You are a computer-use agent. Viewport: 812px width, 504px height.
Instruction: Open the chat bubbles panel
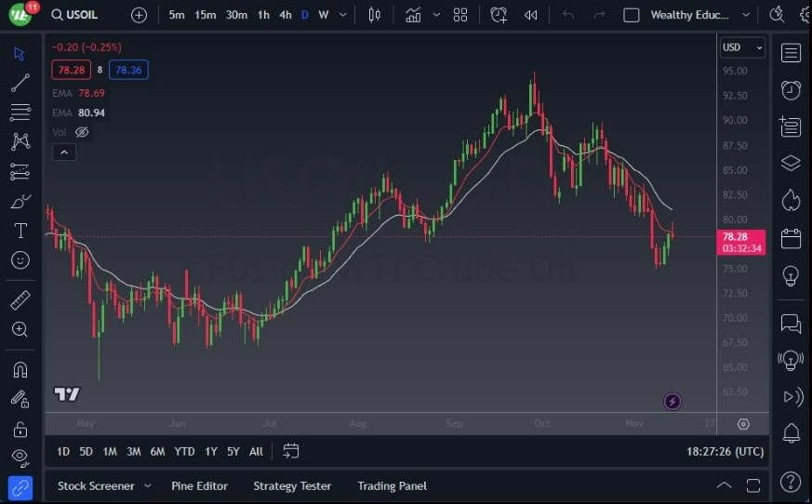click(791, 324)
